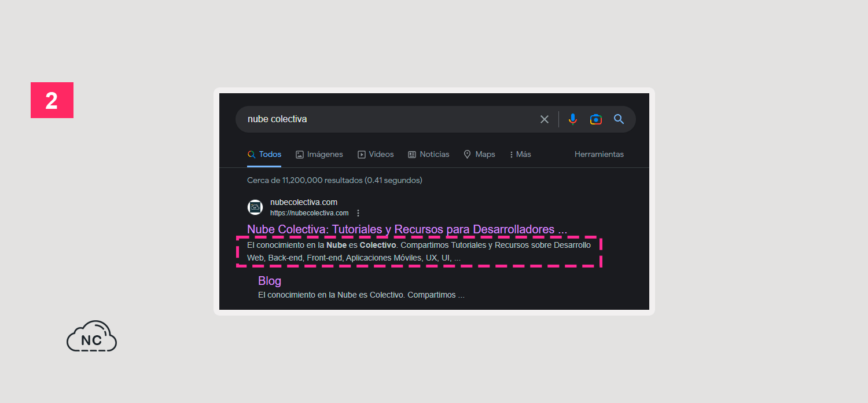Open Google Lens image search camera icon

(596, 119)
